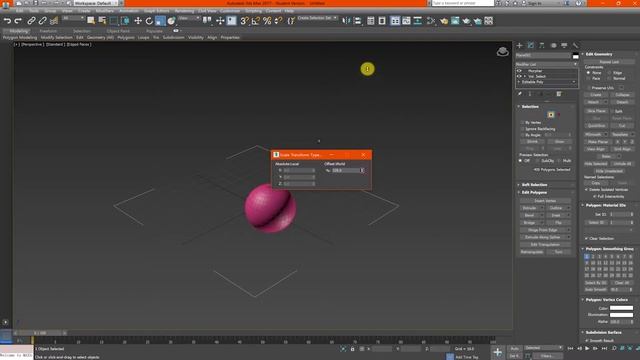Enable the By Vertex checkbox
The height and width of the screenshot is (360, 640).
click(522, 122)
